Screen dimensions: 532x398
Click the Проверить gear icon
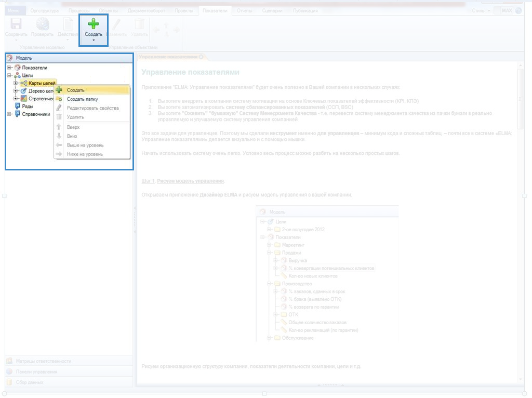42,24
